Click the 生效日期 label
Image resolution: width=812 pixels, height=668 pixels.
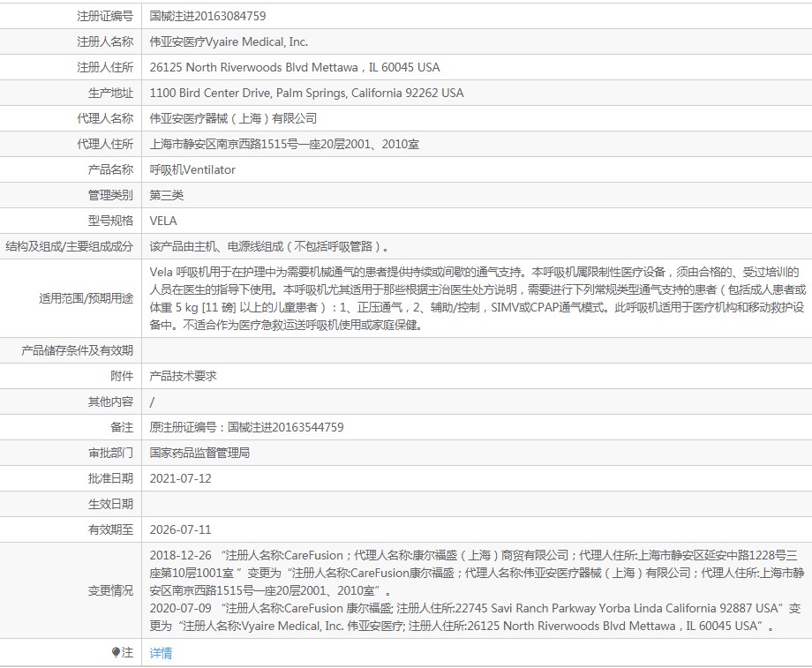click(x=110, y=505)
